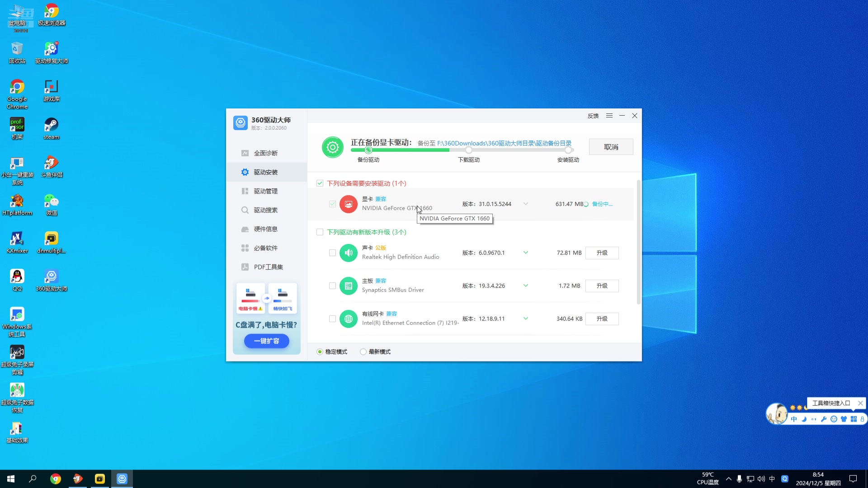Launch steam from the desktop

(52, 128)
